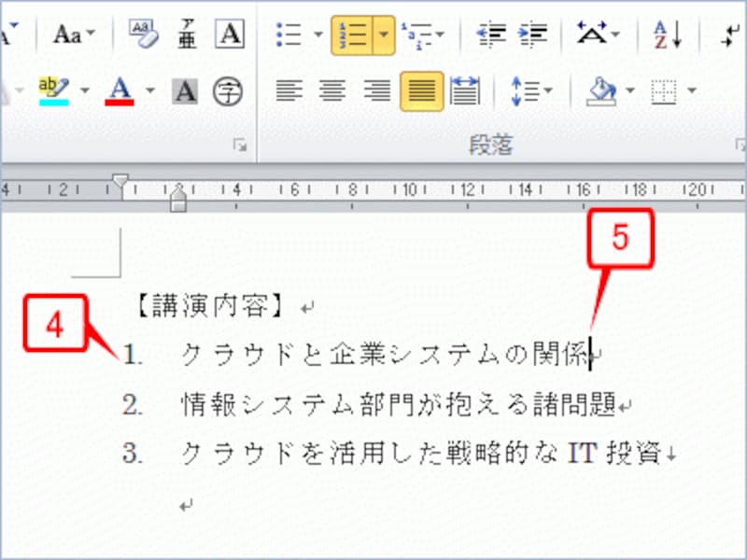Click the Enclose Characters icon

click(229, 91)
